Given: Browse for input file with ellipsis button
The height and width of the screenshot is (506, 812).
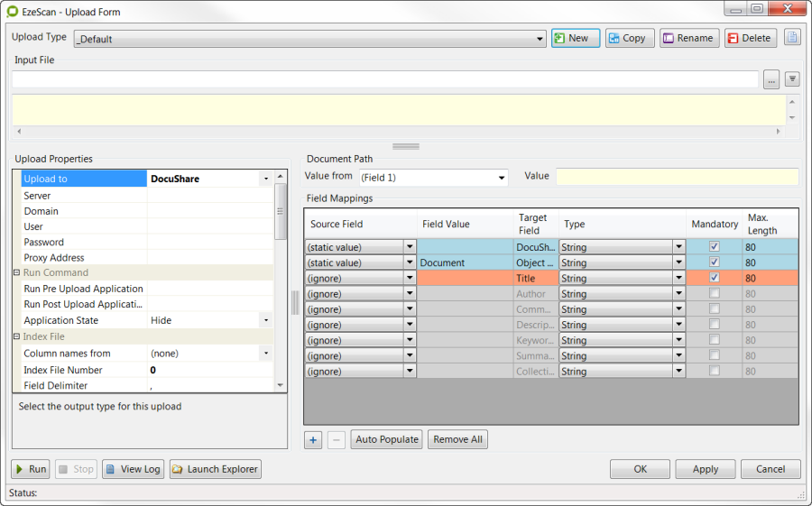Looking at the screenshot, I should [771, 79].
